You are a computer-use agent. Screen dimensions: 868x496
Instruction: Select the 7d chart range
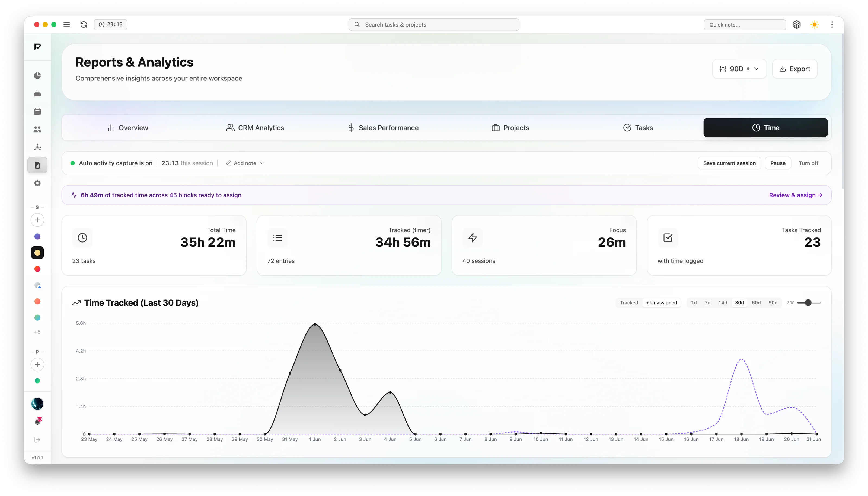(x=707, y=302)
